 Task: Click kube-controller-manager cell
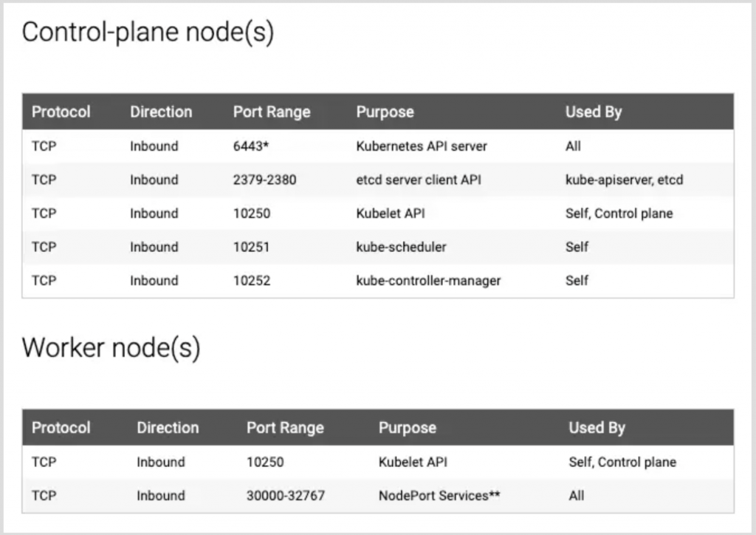pos(428,281)
